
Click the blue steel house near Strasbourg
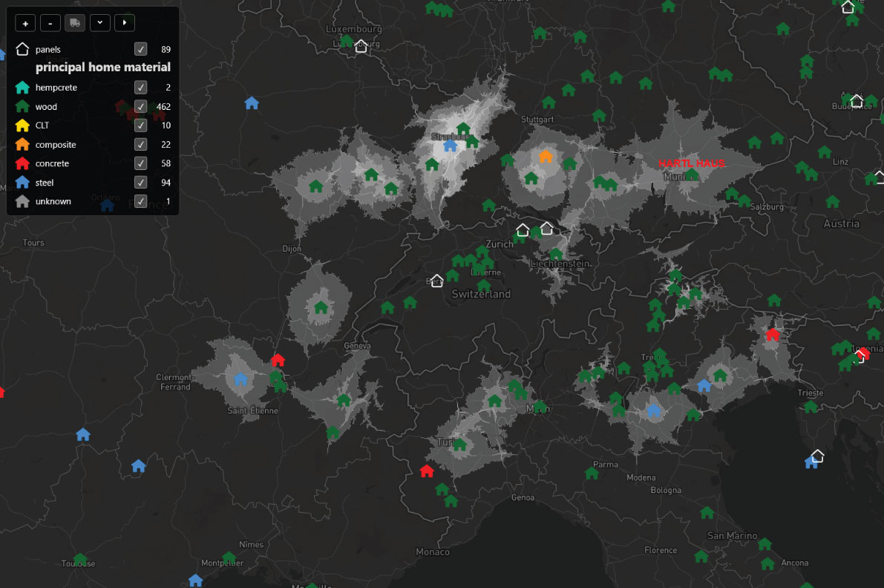coord(450,146)
